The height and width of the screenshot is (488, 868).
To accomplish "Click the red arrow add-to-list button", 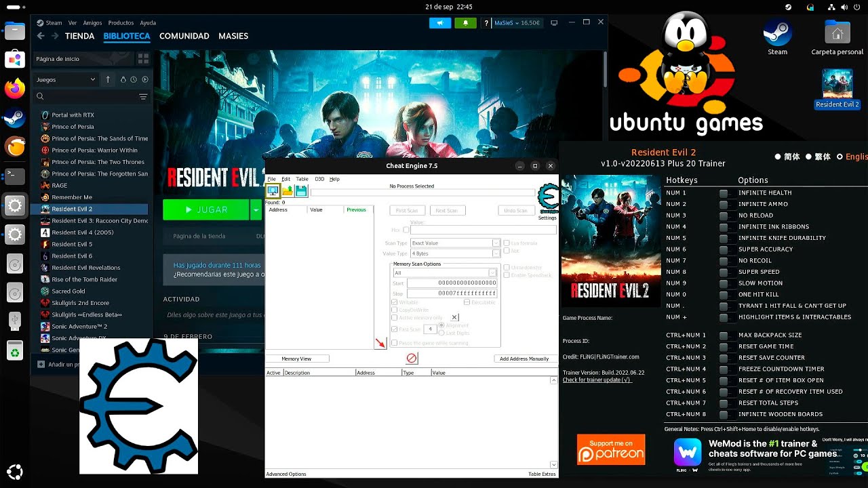I will click(380, 344).
